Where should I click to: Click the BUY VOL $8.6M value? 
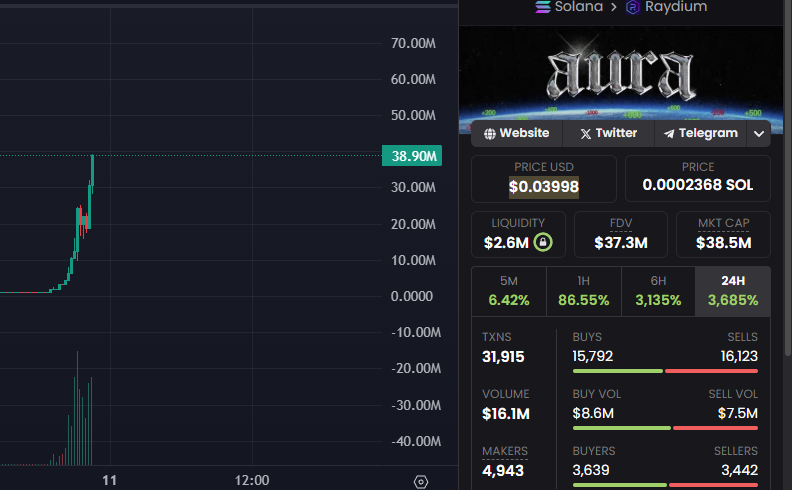593,413
